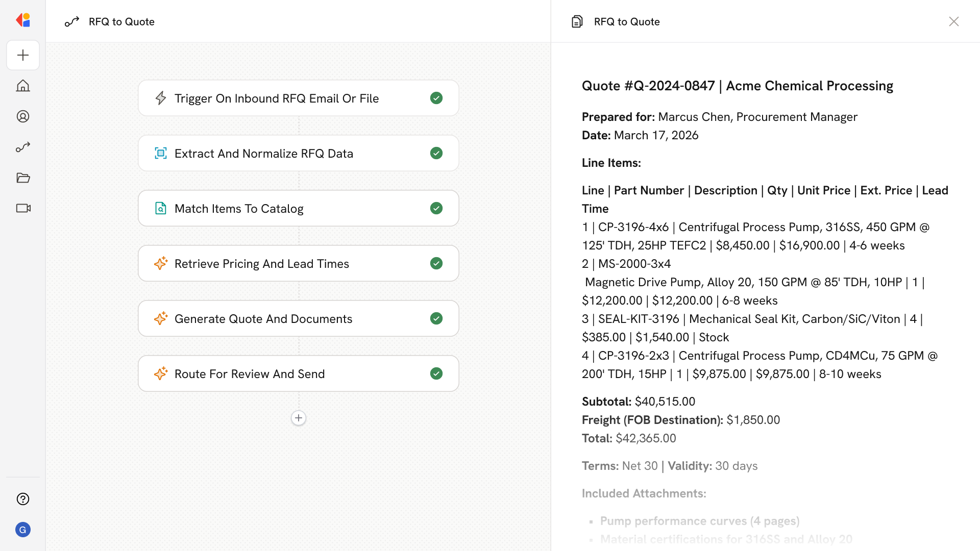980x551 pixels.
Task: Open Home from the sidebar
Action: point(23,86)
